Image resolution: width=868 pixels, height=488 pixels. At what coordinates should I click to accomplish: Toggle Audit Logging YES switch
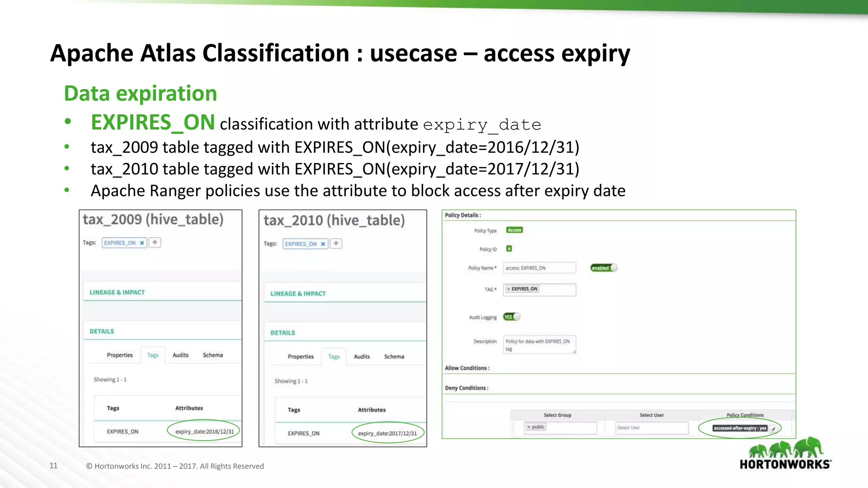coord(511,317)
